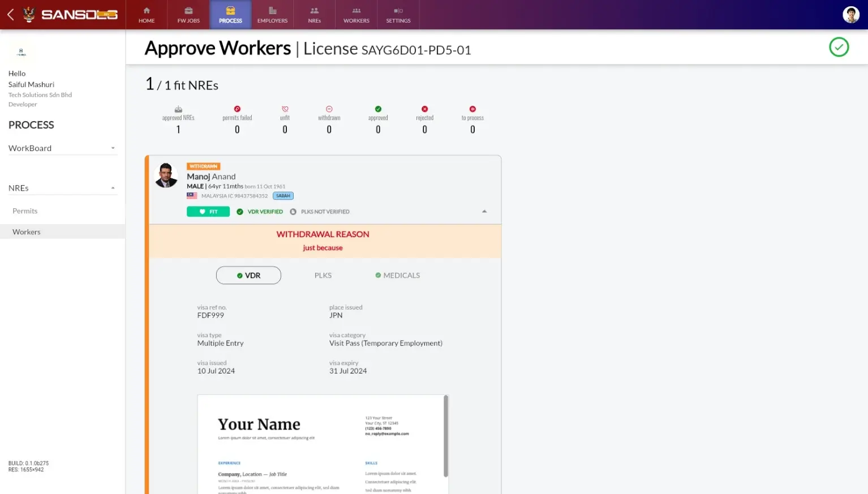
Task: Filter by approved NREs icon
Action: pos(178,109)
